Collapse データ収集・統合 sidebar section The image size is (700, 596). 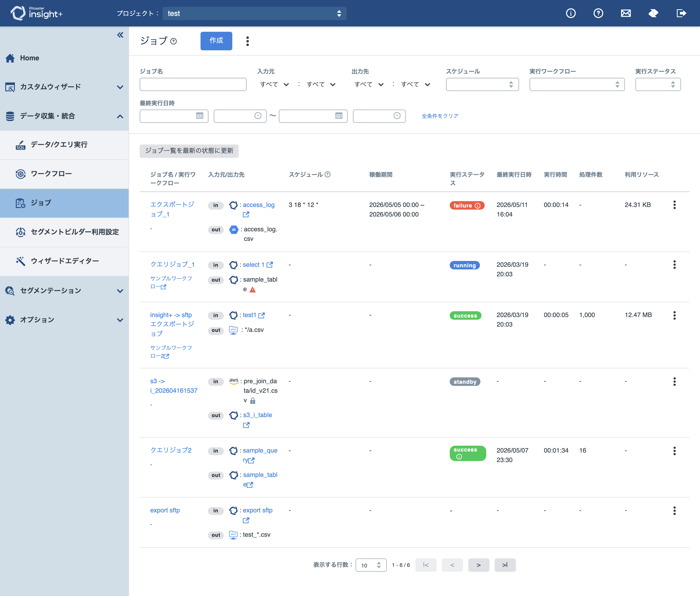tap(64, 116)
